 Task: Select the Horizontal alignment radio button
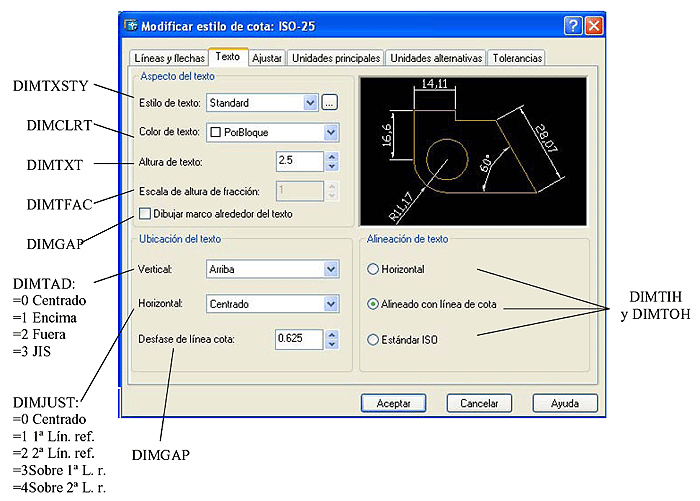[373, 269]
